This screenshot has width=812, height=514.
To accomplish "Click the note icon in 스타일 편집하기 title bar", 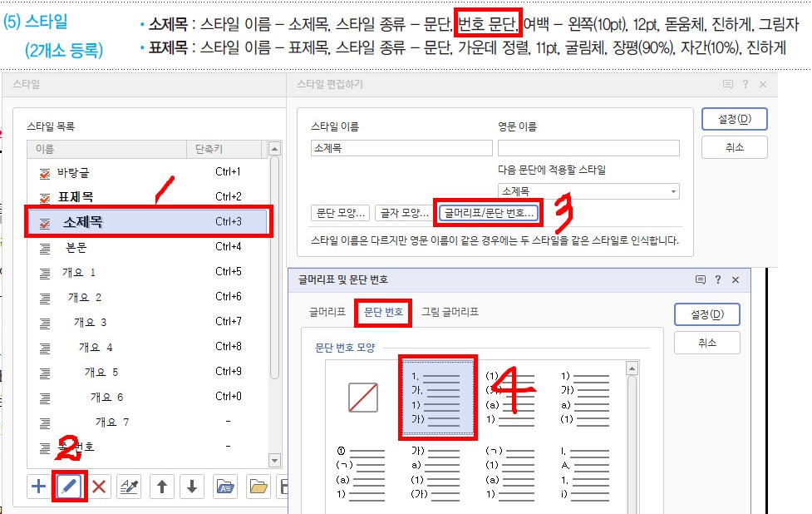I will 728,84.
